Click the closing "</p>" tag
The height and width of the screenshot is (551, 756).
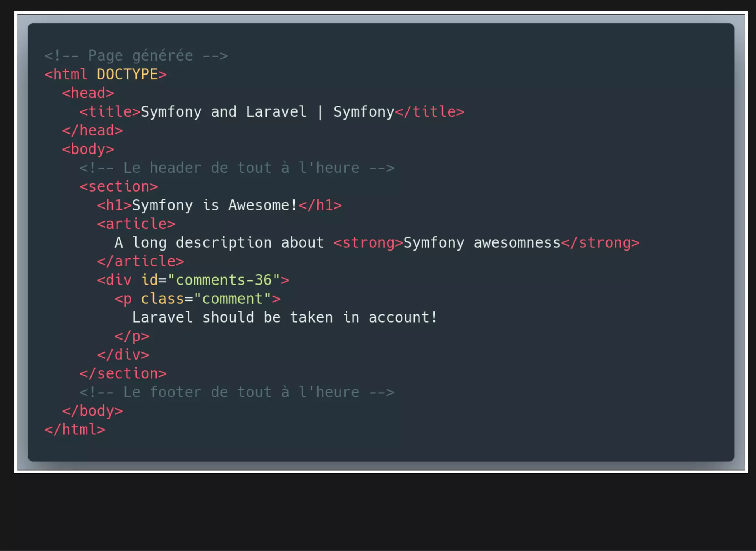coord(132,336)
